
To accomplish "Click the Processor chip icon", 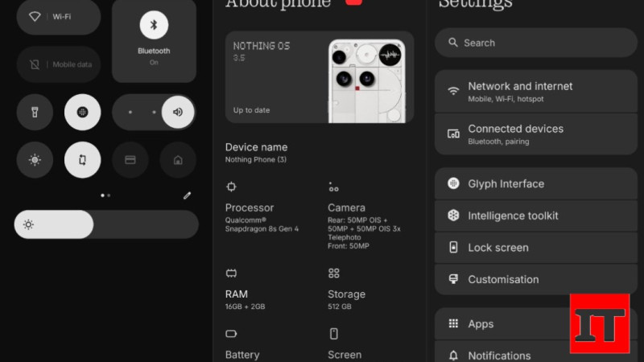I will pos(231,187).
